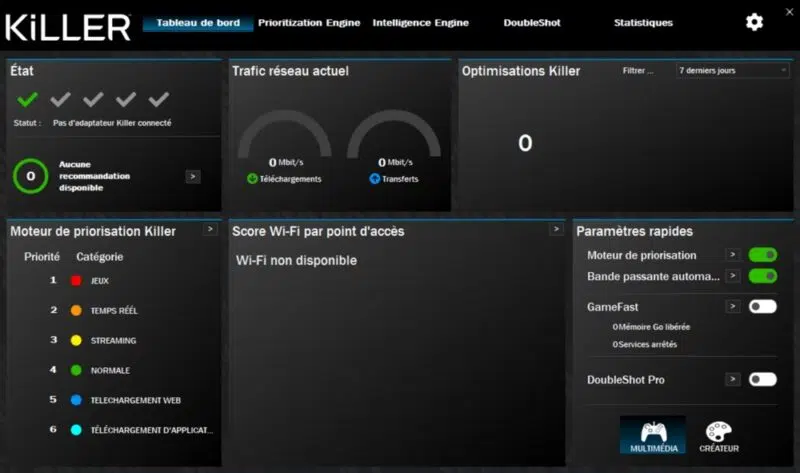Click the Transferts upload icon

374,179
